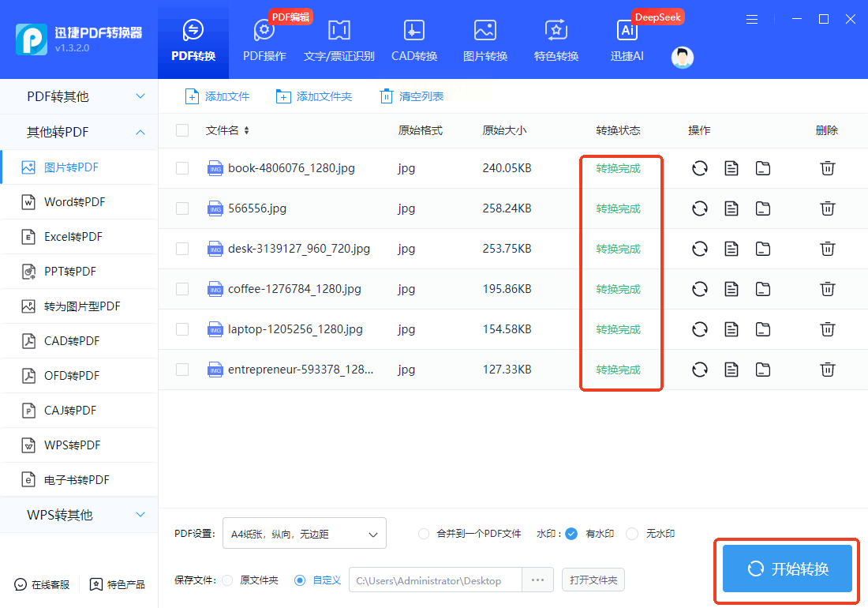Click the clear list trash icon
This screenshot has height=608, width=868.
tap(386, 96)
